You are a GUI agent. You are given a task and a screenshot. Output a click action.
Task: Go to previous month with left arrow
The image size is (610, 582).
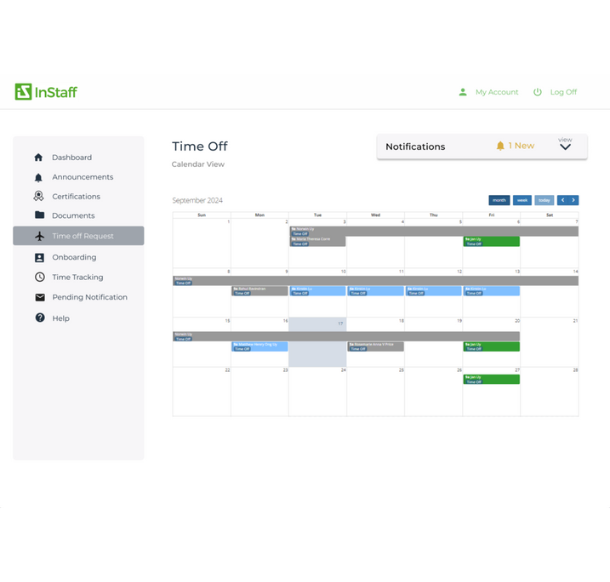(563, 200)
